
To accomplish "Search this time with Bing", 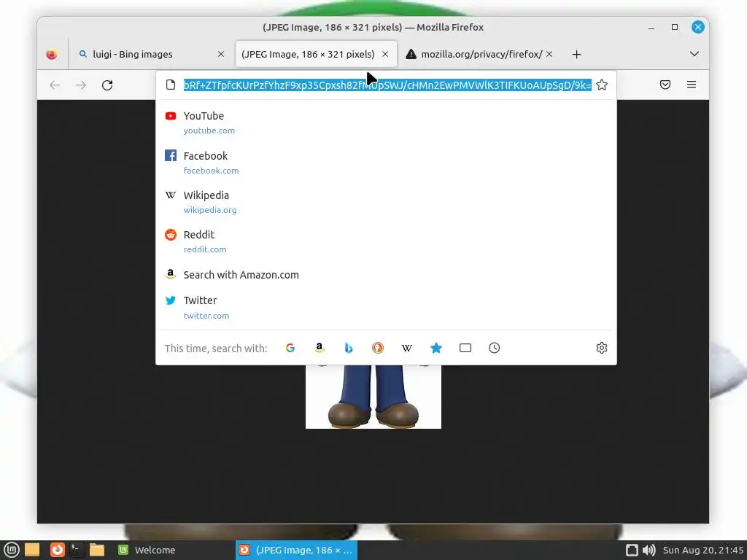I will 349,348.
